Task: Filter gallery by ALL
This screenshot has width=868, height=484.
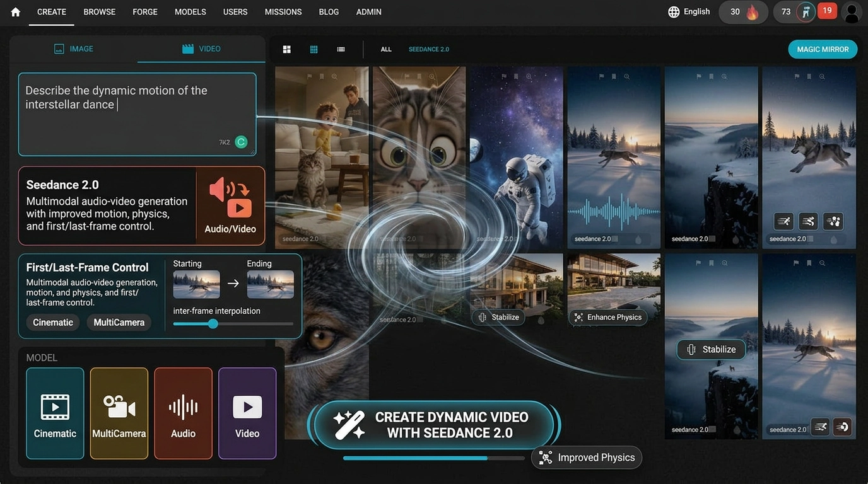Action: pyautogui.click(x=386, y=49)
